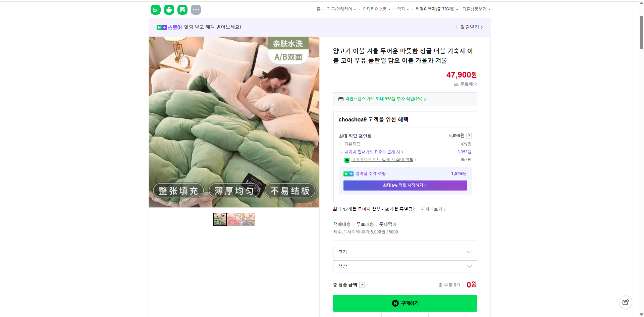
Task: Click the N Pay icon on the purchase button
Action: pos(395,303)
